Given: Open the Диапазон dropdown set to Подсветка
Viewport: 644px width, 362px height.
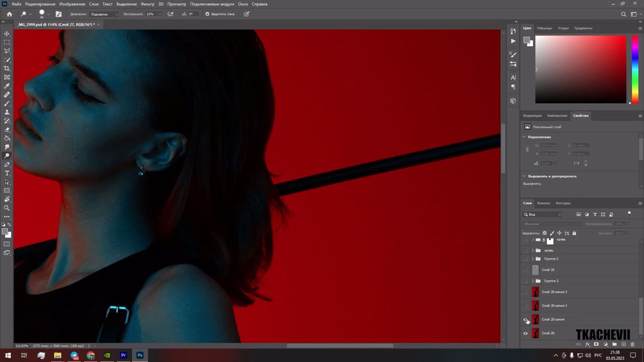Looking at the screenshot, I should point(104,14).
